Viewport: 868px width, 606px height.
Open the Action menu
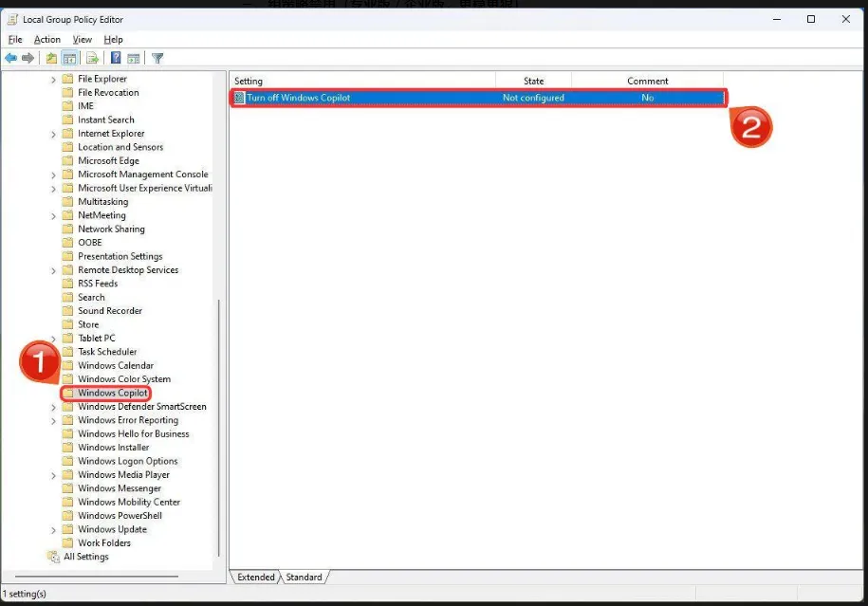pos(47,39)
